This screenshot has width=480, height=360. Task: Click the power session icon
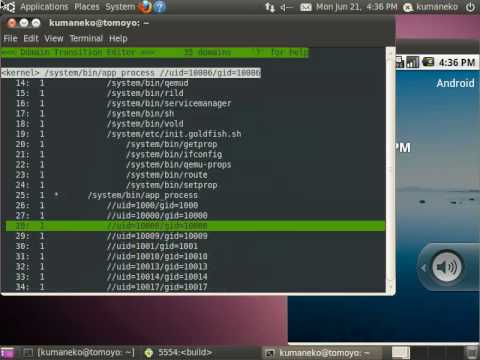tap(470, 7)
